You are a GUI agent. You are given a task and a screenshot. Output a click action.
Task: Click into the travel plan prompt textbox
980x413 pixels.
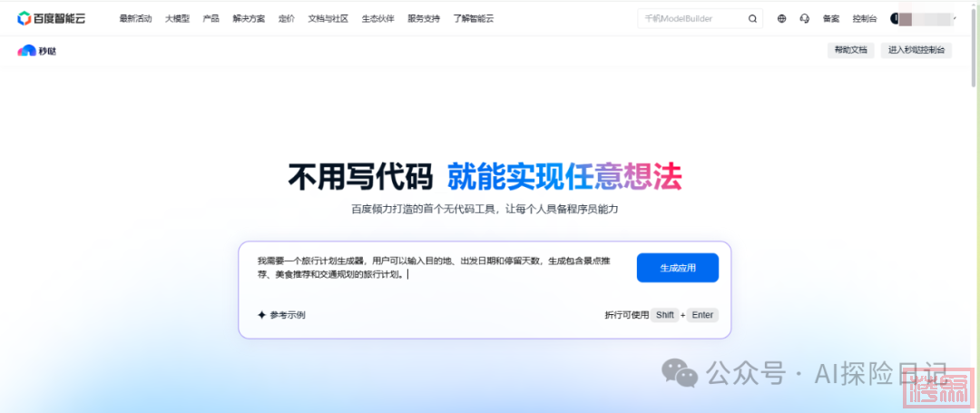click(x=435, y=268)
